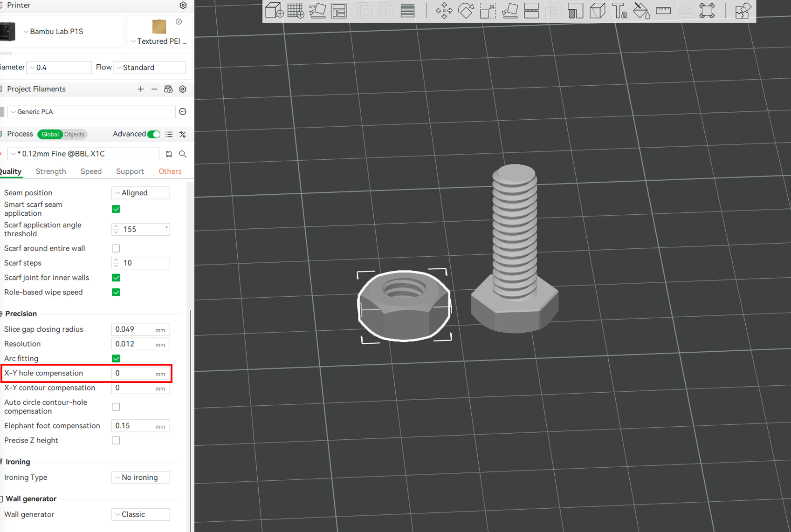Remove a project filament with minus
791x532 pixels.
coord(154,89)
